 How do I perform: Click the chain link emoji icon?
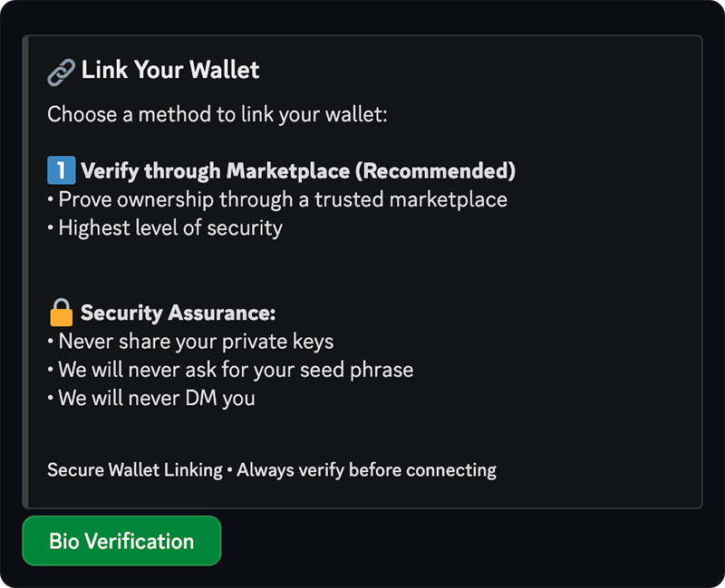click(61, 72)
